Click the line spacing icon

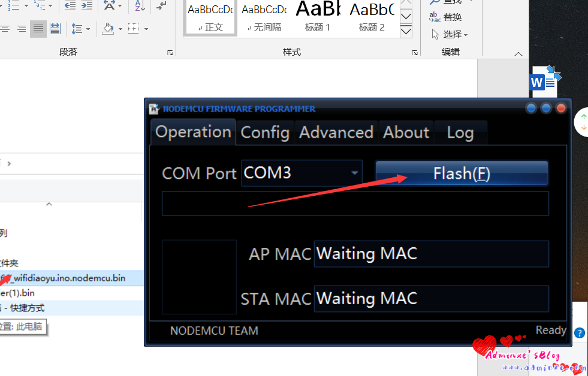77,29
